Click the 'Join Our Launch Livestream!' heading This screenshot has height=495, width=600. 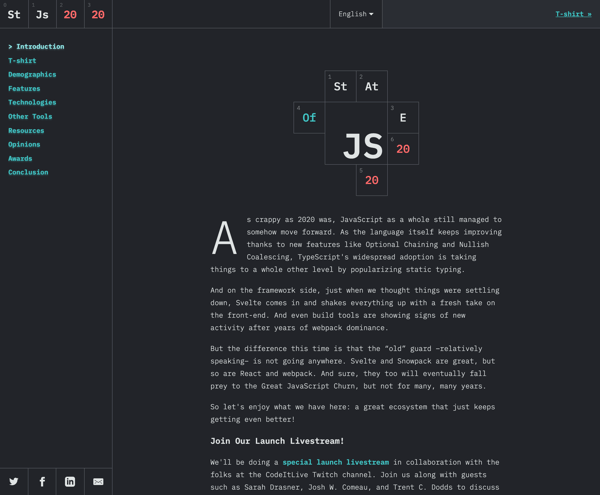[x=277, y=441]
